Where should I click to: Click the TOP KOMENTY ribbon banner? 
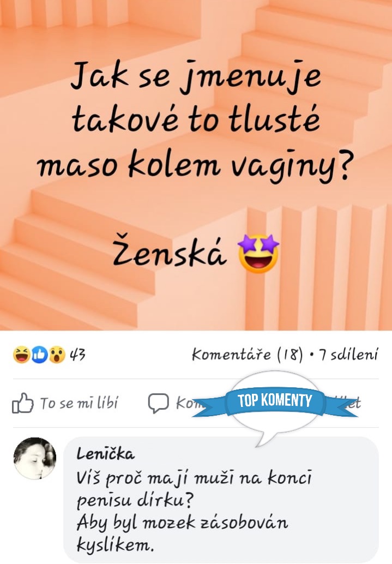(275, 400)
